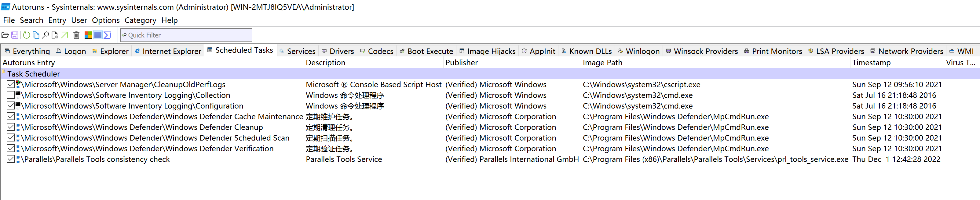Click the Save toolbar icon
This screenshot has width=980, height=200.
[x=15, y=35]
